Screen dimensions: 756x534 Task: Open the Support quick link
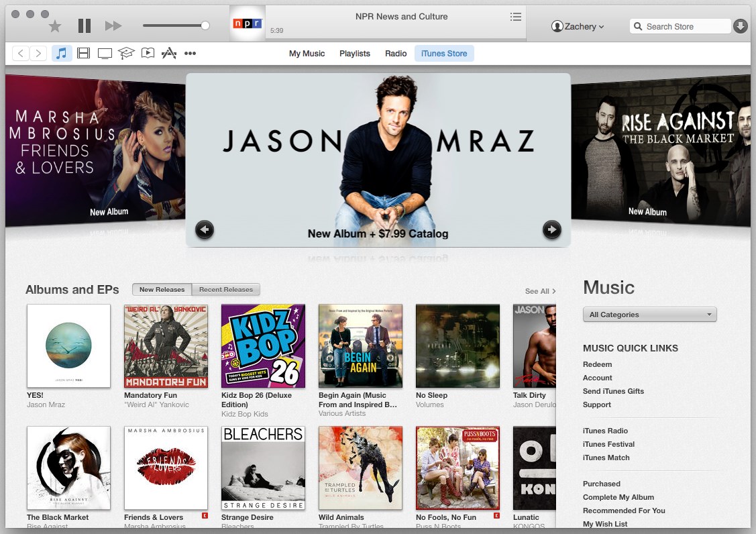(596, 405)
